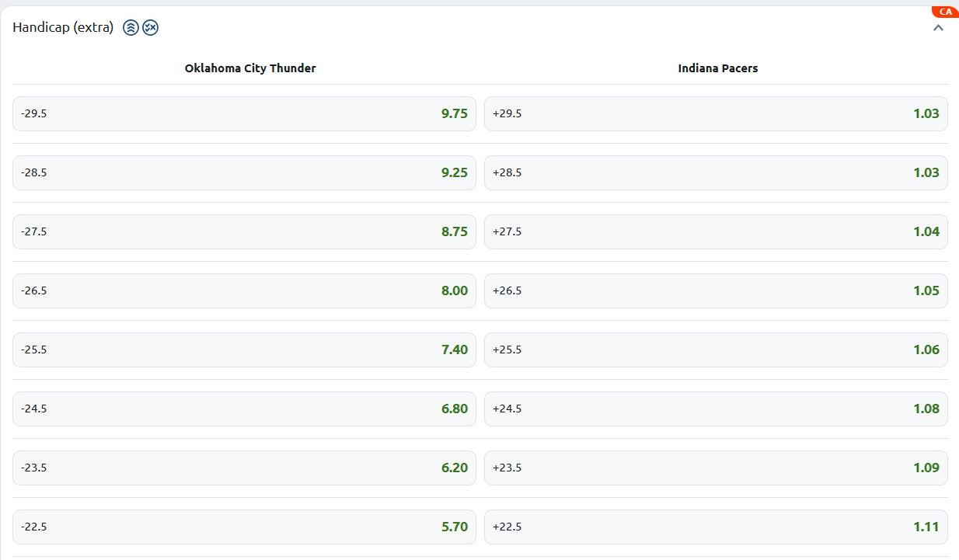Screen dimensions: 959x560
Task: Click the double up-arrows icon beside Handicap (extra)
Action: (x=131, y=28)
